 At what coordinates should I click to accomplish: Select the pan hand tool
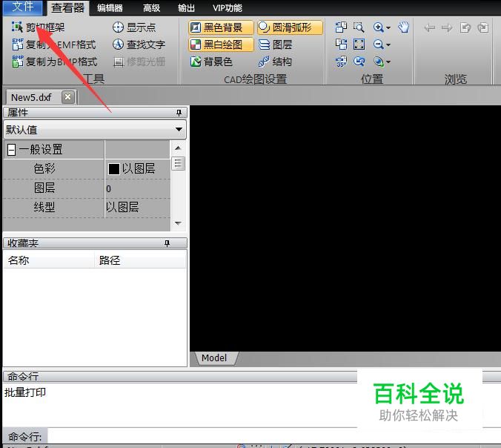coord(404,27)
